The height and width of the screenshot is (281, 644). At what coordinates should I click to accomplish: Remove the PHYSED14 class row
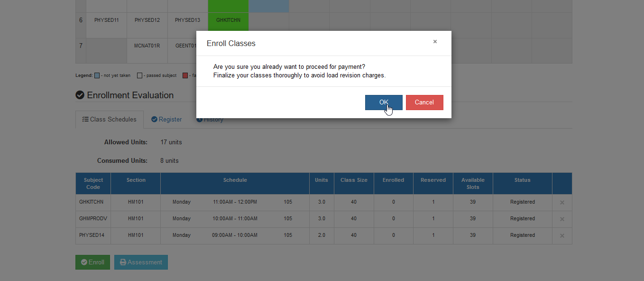562,236
